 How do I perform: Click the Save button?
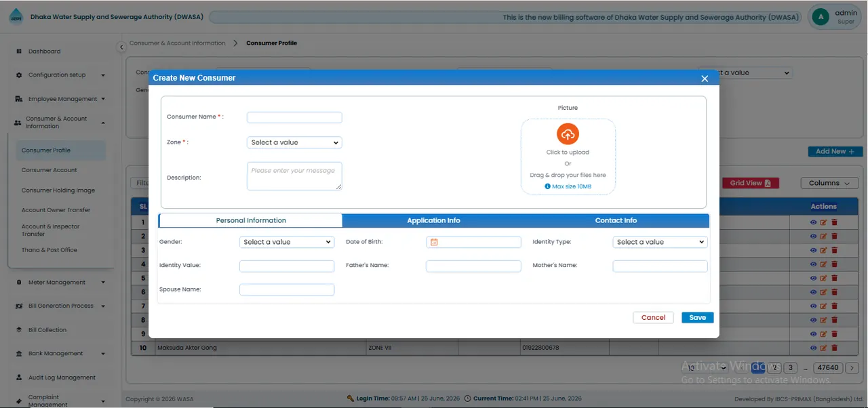[x=697, y=317]
